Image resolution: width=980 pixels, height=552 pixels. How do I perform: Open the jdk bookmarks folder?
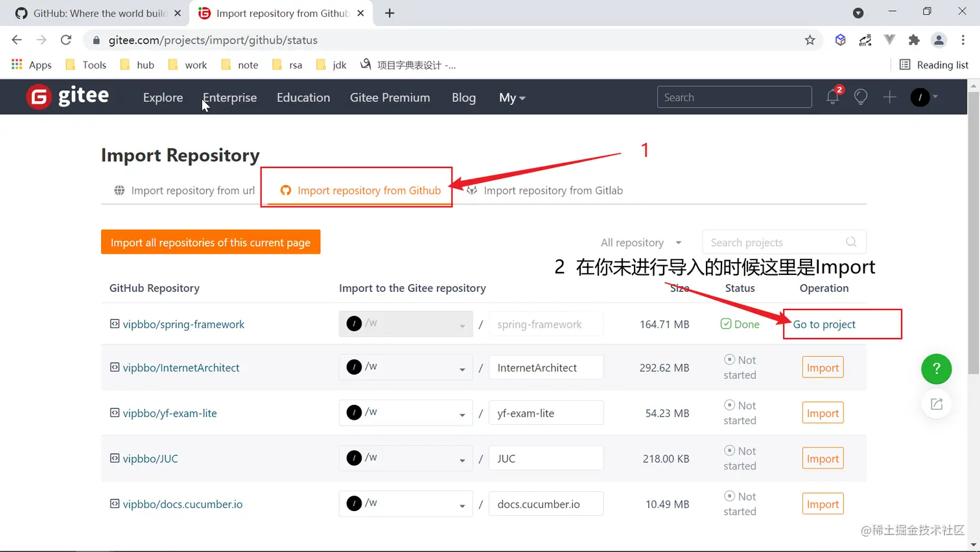click(x=331, y=65)
